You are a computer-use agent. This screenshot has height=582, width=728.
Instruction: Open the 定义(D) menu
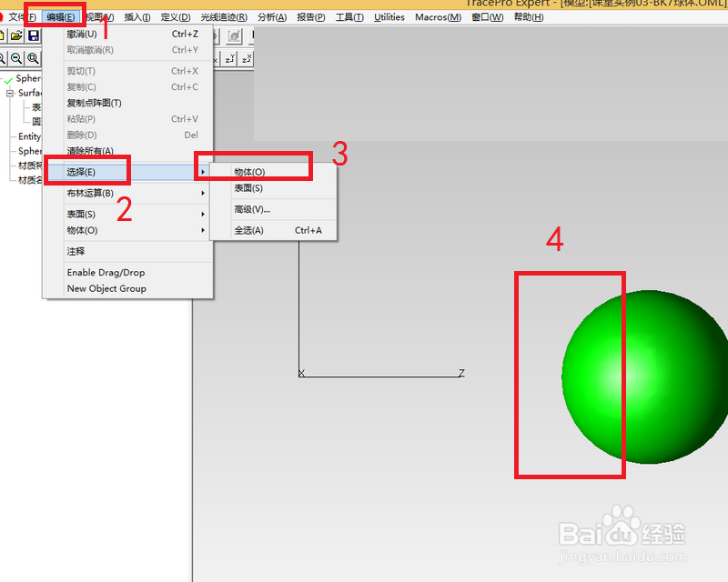(x=176, y=17)
